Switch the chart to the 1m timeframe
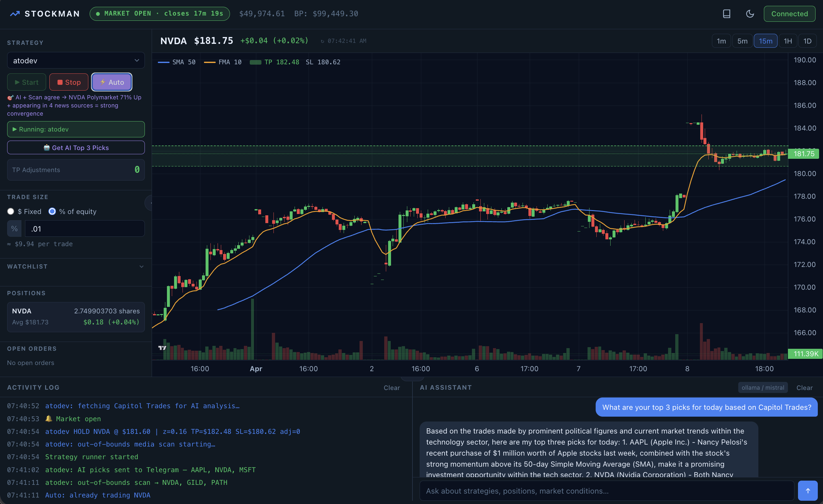This screenshot has height=504, width=823. pyautogui.click(x=721, y=41)
